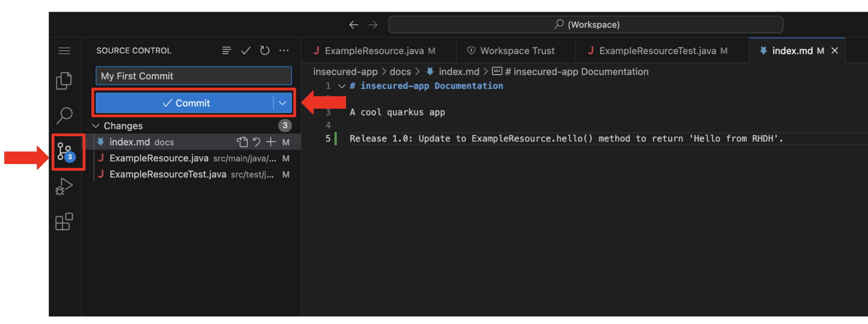Click 'A cool quarkus app' text line
The image size is (868, 324).
pos(397,112)
